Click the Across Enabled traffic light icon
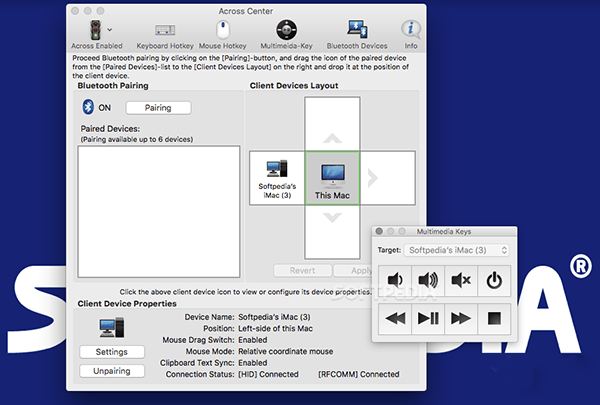The height and width of the screenshot is (405, 600). (x=95, y=30)
